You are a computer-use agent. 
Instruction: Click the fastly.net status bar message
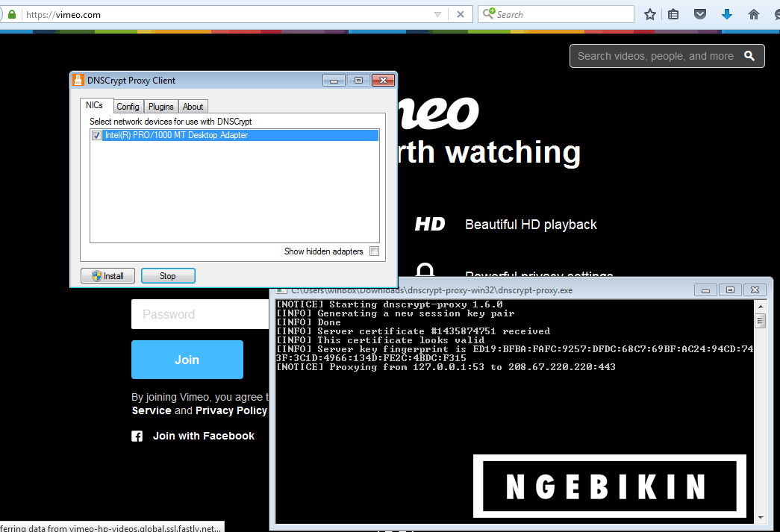[x=110, y=528]
